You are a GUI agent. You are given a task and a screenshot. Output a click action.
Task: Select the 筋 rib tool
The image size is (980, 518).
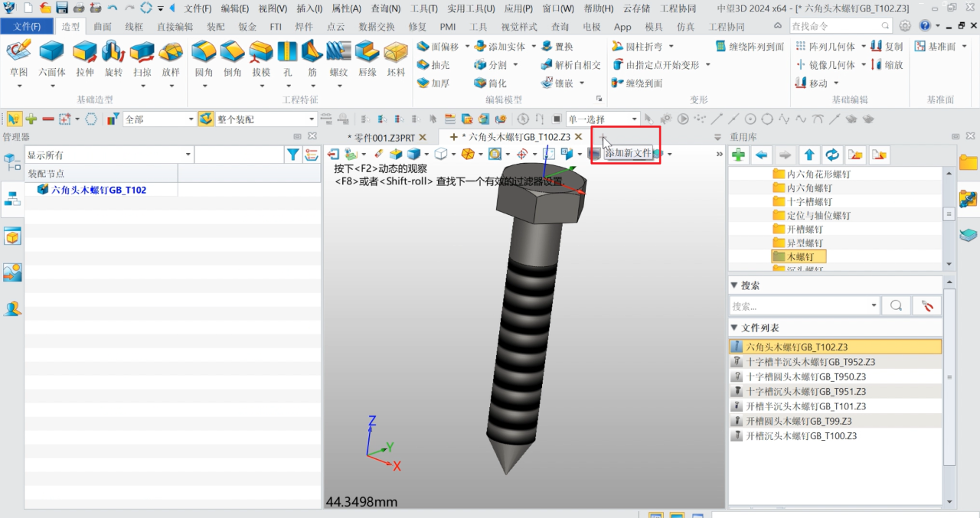pyautogui.click(x=312, y=59)
